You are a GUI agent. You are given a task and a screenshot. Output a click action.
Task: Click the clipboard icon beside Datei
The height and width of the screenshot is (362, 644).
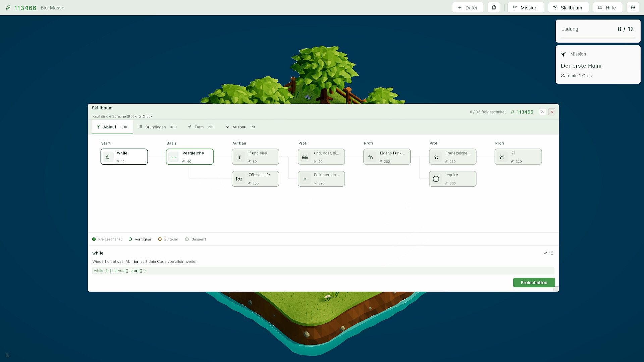pyautogui.click(x=494, y=7)
